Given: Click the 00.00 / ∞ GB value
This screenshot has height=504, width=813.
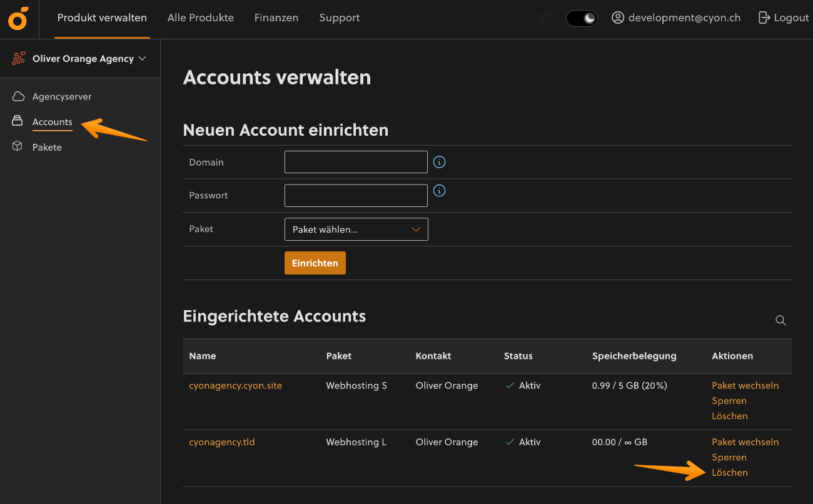Looking at the screenshot, I should 620,441.
